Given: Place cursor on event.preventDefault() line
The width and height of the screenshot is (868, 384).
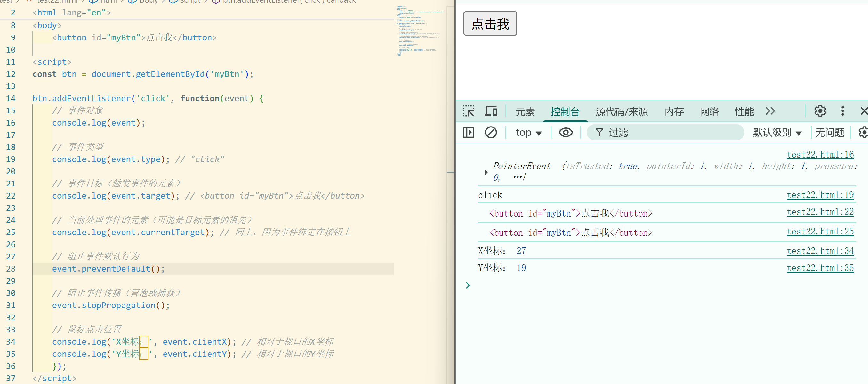Looking at the screenshot, I should tap(108, 269).
